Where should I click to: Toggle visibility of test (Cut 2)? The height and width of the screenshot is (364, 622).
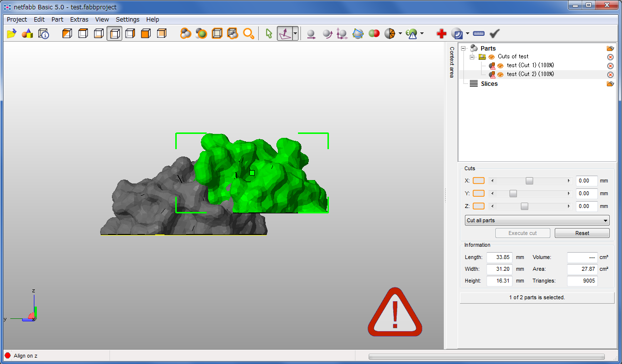[x=500, y=75]
